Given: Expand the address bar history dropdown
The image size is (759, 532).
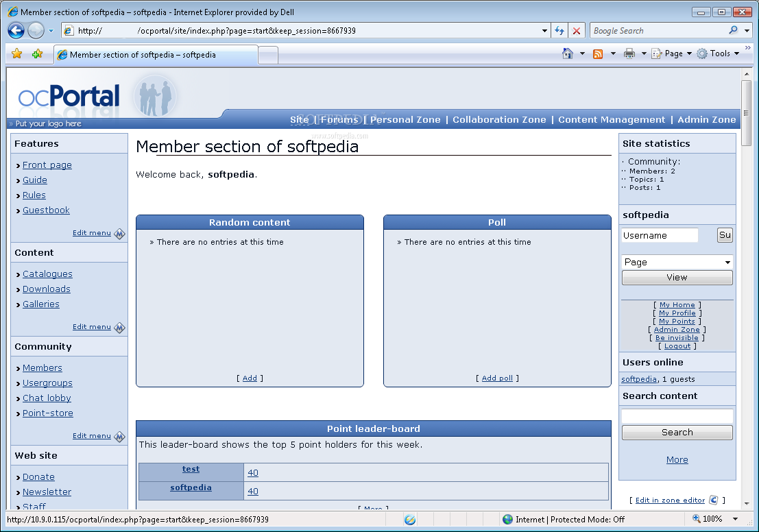Looking at the screenshot, I should coord(544,30).
